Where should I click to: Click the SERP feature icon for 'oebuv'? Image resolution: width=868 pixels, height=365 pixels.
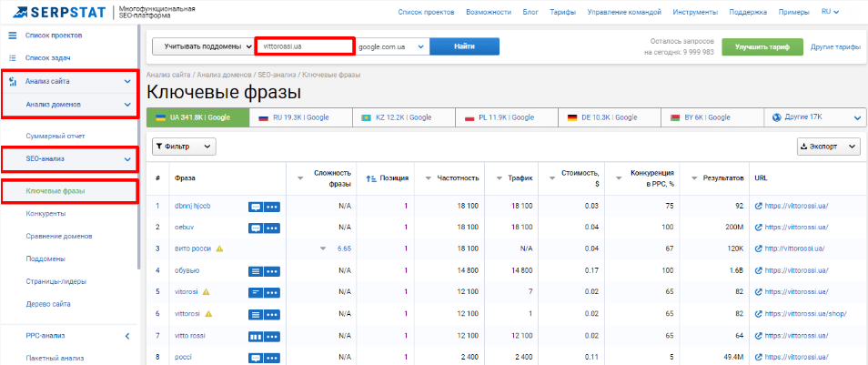point(256,228)
